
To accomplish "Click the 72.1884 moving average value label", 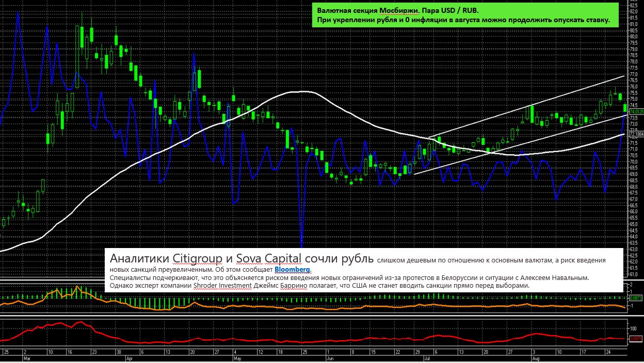I will coord(636,134).
